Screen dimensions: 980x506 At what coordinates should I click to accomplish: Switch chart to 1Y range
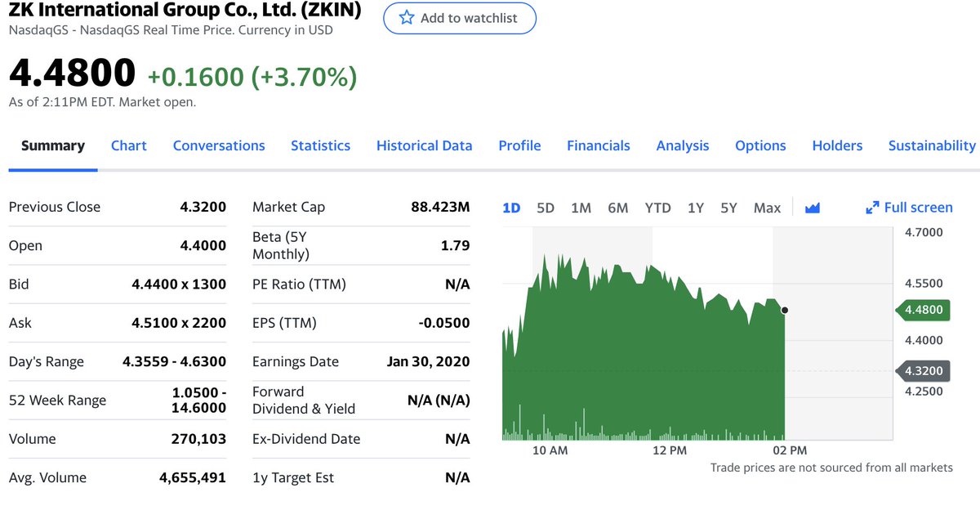(695, 208)
